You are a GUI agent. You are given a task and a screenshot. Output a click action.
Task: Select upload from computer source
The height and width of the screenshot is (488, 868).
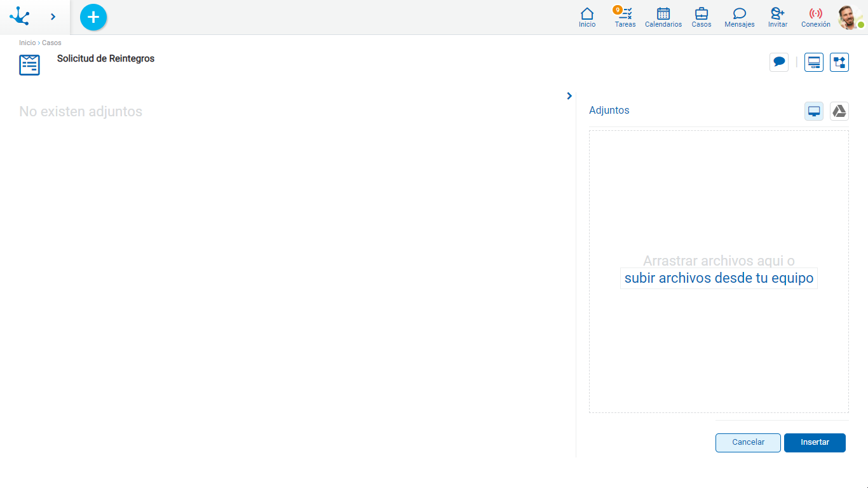tap(814, 111)
